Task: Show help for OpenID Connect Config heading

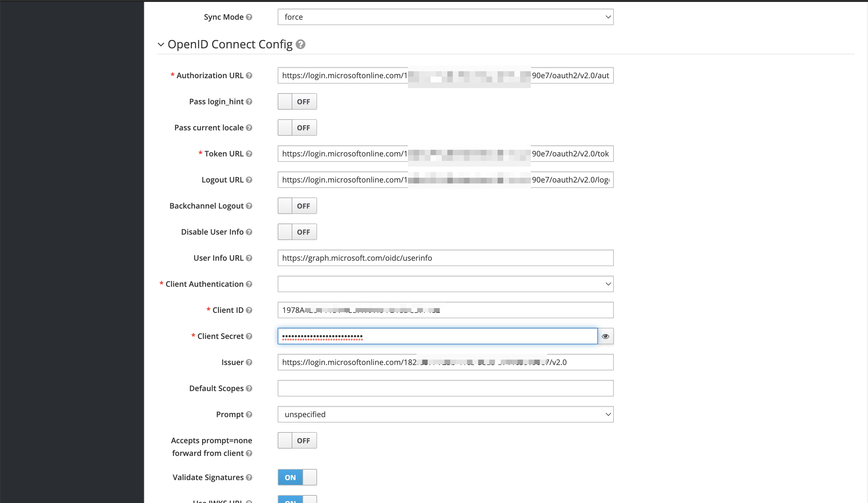Action: (300, 45)
